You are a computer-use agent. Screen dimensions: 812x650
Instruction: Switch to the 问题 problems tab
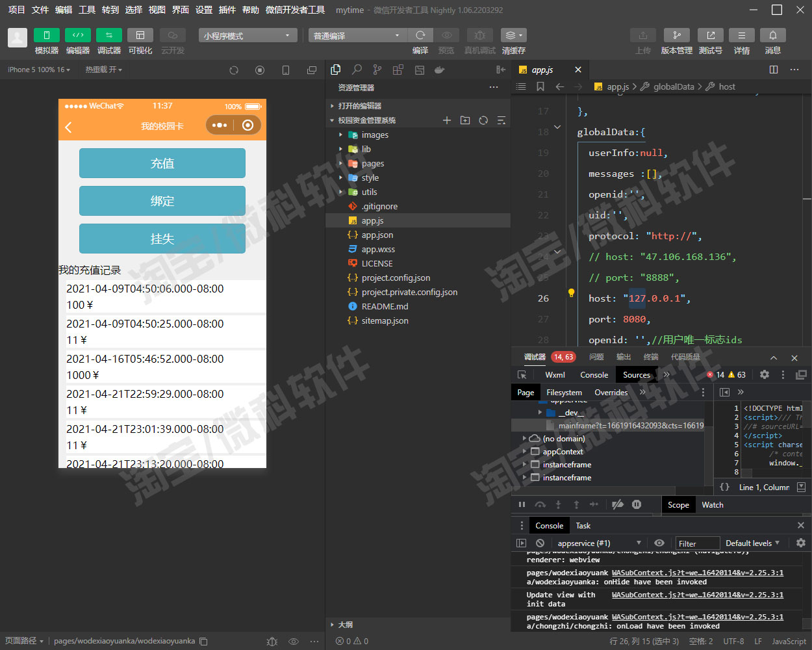596,357
